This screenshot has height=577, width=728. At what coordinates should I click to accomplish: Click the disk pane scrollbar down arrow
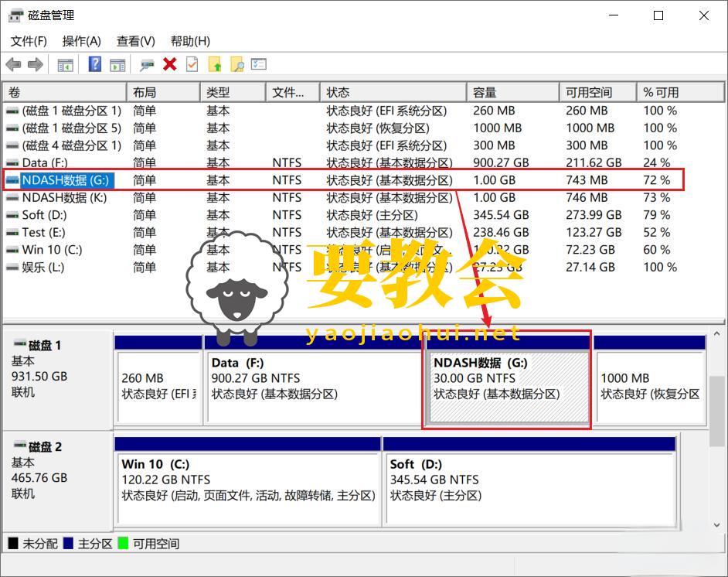coord(717,525)
